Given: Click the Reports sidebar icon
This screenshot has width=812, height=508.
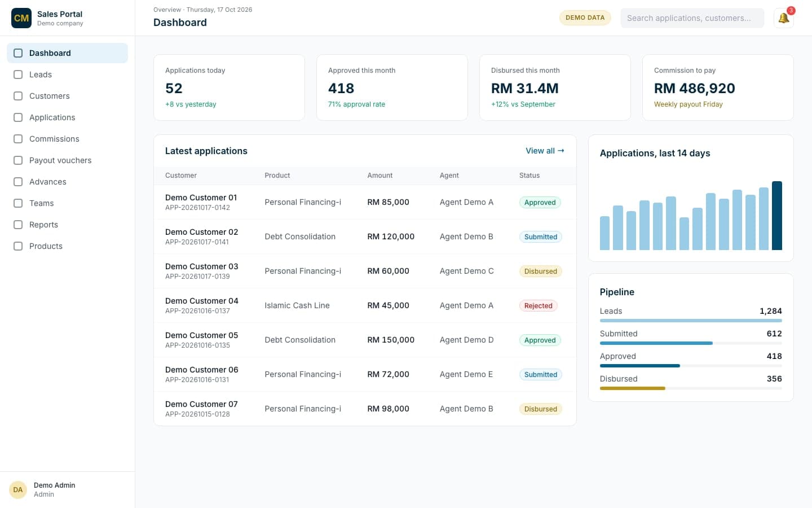Looking at the screenshot, I should click(x=18, y=225).
